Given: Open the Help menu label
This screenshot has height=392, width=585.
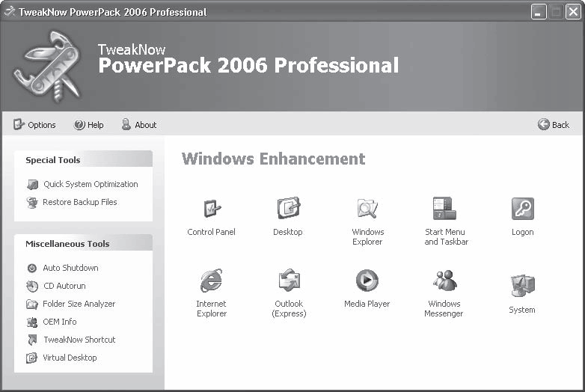Looking at the screenshot, I should [x=96, y=125].
